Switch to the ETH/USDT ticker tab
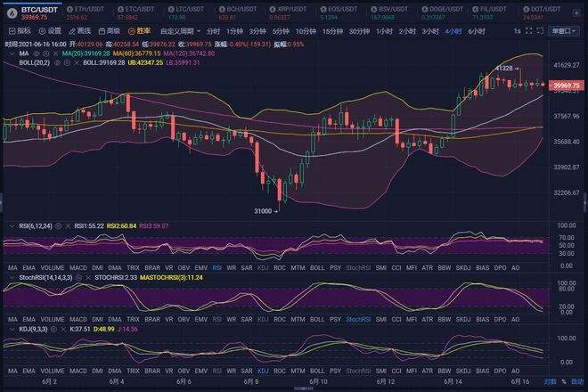588x392 pixels. tap(85, 13)
